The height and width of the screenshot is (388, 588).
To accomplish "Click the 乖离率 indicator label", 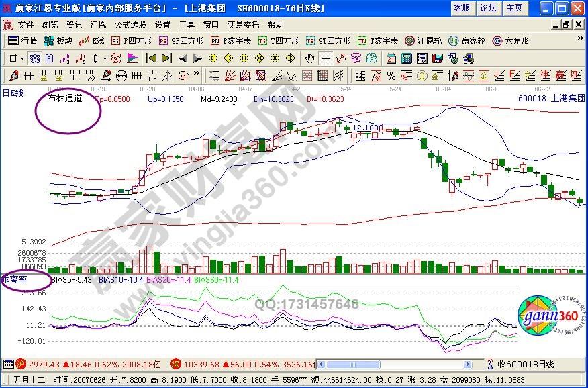I will tap(15, 280).
